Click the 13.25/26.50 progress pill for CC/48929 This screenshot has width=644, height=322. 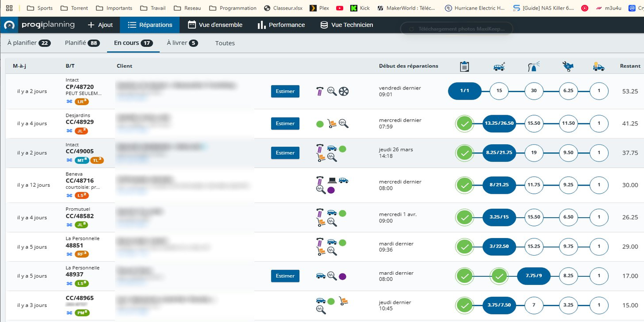point(499,124)
